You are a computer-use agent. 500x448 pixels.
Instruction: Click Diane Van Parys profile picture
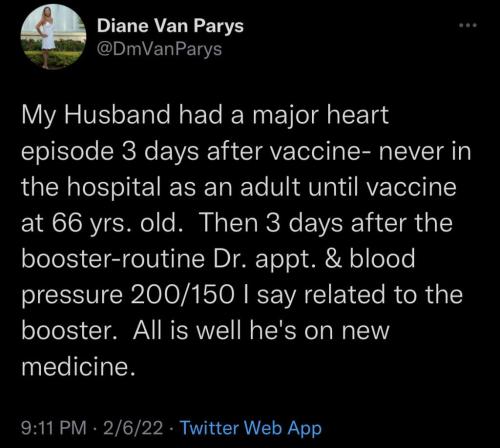(53, 37)
